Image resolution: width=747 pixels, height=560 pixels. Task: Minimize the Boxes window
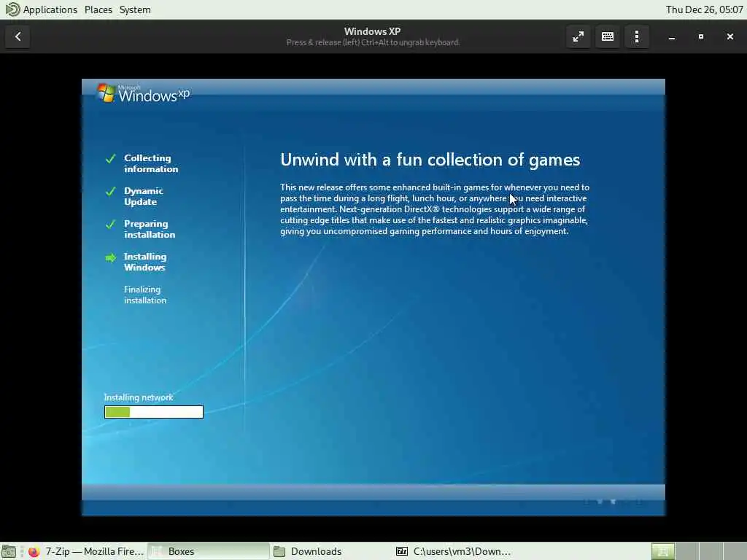(x=672, y=36)
